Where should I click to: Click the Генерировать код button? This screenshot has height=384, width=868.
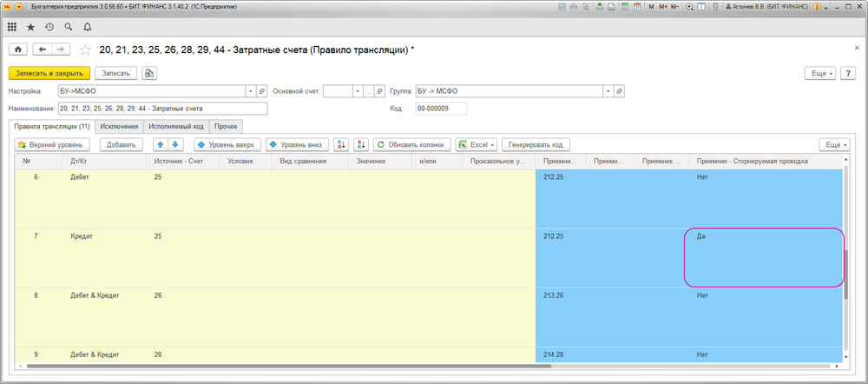point(536,144)
